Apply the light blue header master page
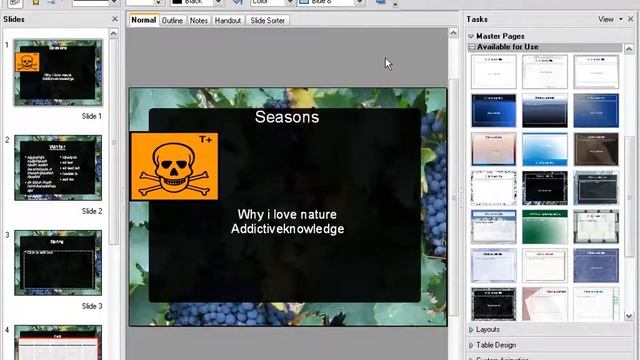This screenshot has width=640, height=360. pos(493,227)
